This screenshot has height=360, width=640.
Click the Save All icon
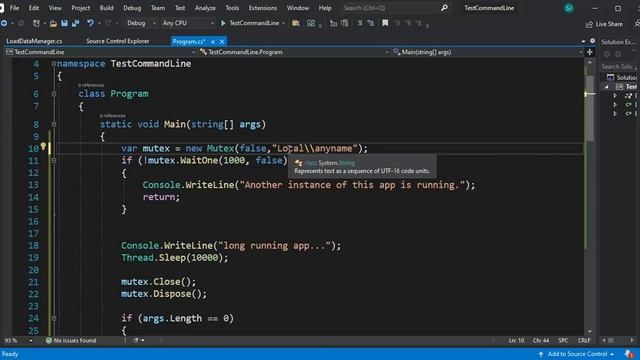tap(76, 23)
